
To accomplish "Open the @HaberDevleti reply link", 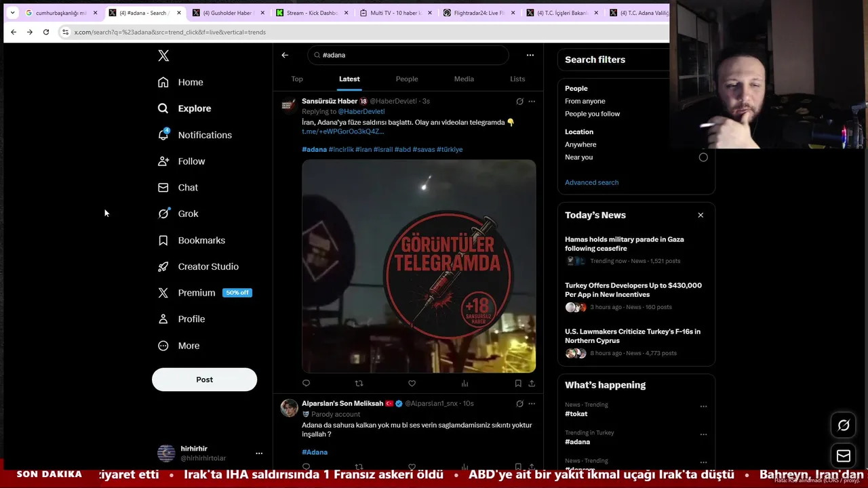I will pyautogui.click(x=361, y=111).
